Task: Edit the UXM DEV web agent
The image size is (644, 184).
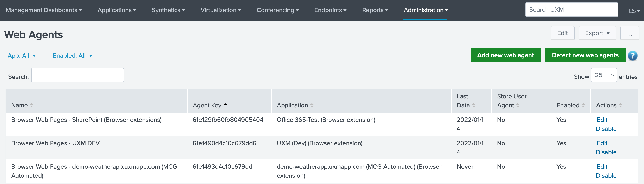Action: (602, 143)
